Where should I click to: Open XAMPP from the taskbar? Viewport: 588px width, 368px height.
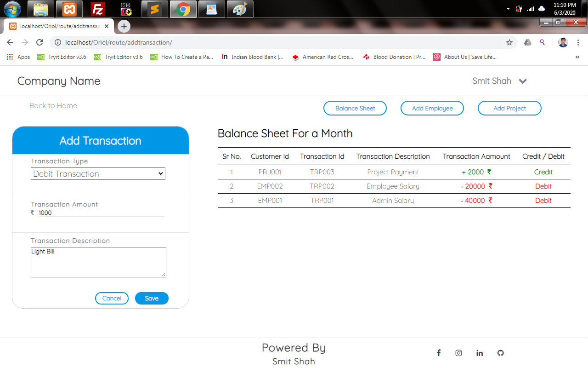click(x=69, y=9)
